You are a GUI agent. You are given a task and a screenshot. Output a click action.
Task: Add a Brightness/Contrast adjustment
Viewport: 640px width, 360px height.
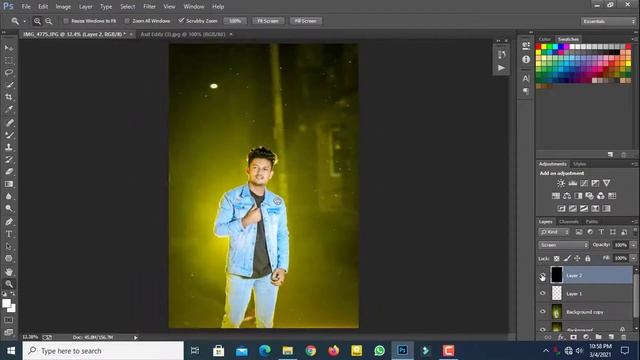[561, 183]
